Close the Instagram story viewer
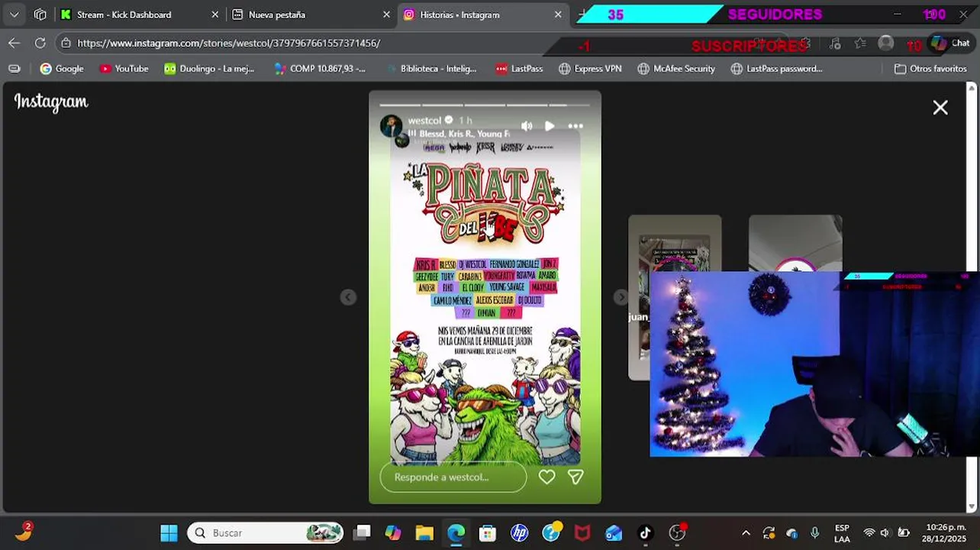Viewport: 980px width, 550px height. pos(940,108)
